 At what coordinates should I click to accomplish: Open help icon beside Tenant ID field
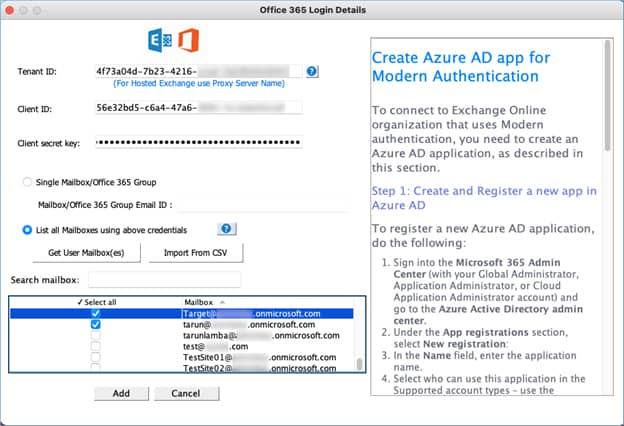click(x=312, y=71)
